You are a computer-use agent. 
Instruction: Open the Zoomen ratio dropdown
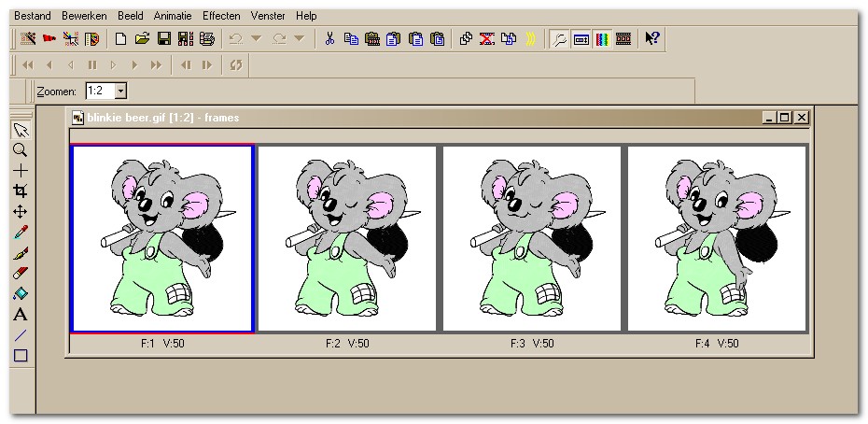tap(121, 91)
